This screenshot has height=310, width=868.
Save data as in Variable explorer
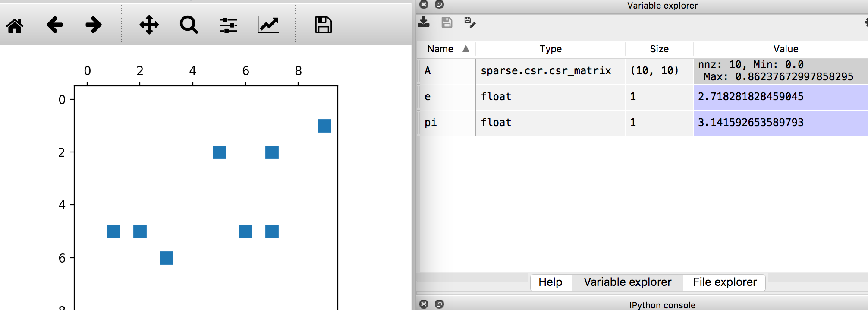point(470,22)
